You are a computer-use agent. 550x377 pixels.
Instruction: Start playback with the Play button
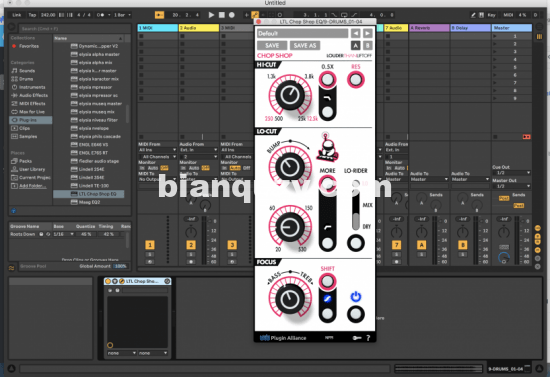(211, 15)
